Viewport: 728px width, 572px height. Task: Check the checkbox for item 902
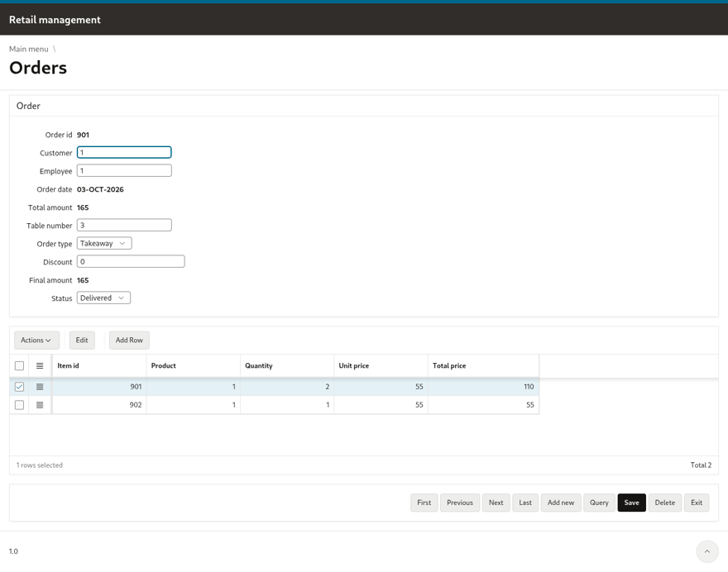(20, 405)
